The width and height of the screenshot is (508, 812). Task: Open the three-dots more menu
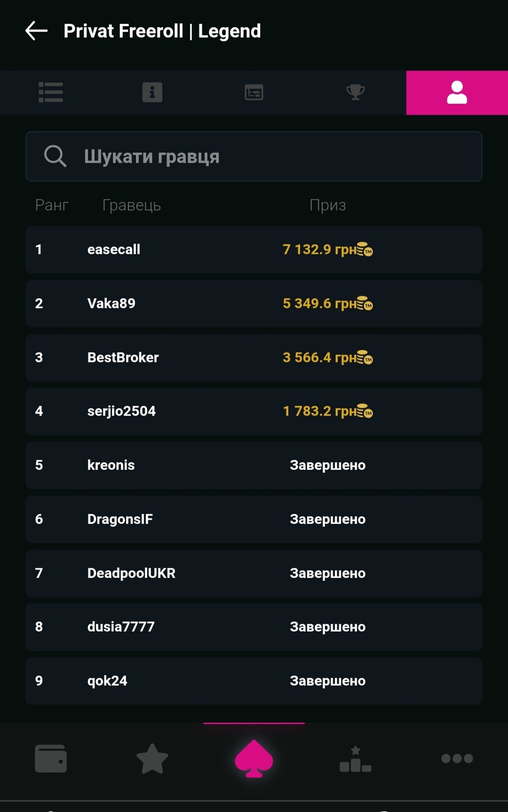[x=457, y=759]
